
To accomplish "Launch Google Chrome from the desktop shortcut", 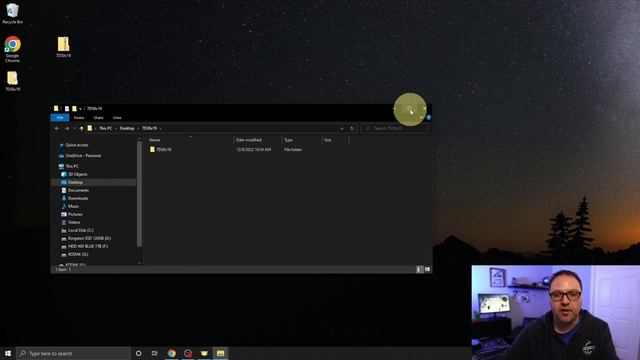I will point(12,49).
